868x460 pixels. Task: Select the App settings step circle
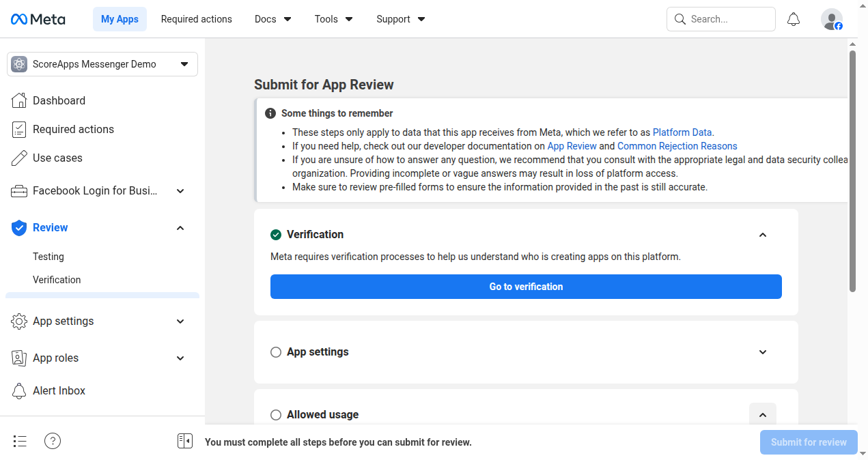point(276,352)
